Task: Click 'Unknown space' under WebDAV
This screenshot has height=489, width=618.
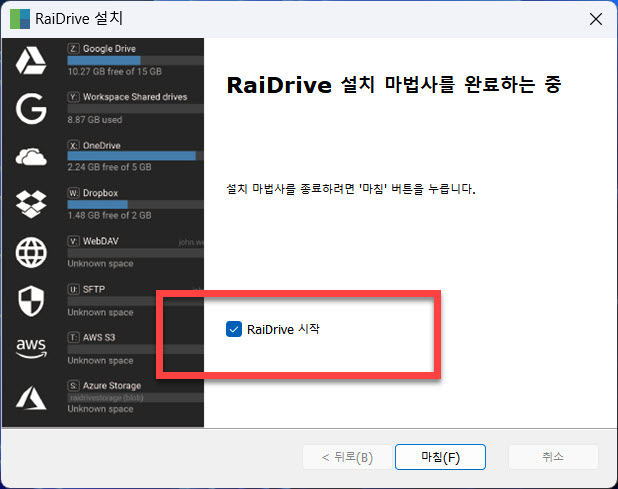Action: tap(100, 264)
